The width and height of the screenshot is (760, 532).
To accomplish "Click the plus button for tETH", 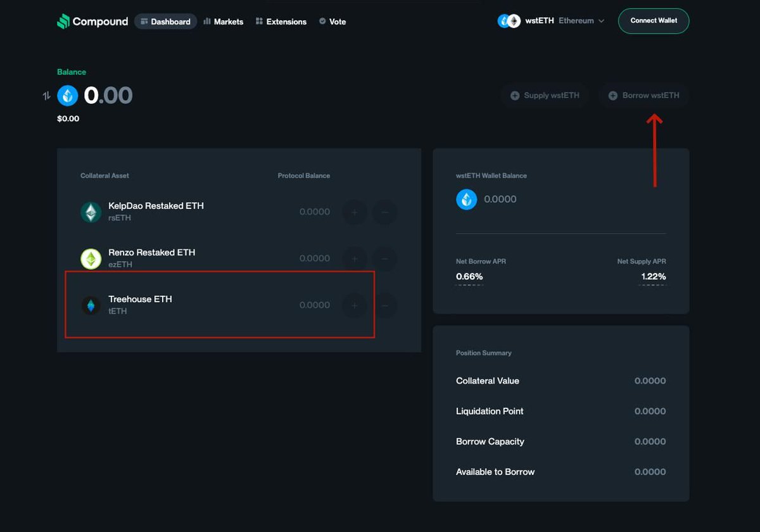I will click(355, 306).
